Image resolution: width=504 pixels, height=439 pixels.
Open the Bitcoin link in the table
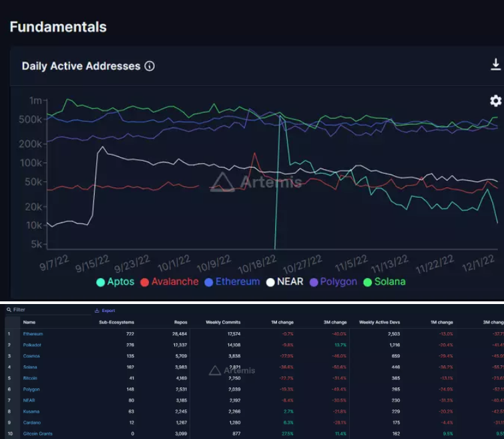pos(30,378)
